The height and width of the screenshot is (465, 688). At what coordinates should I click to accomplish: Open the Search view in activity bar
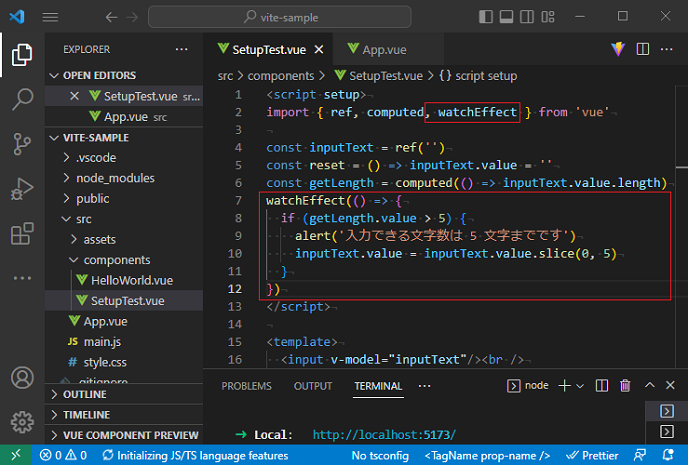(x=22, y=99)
